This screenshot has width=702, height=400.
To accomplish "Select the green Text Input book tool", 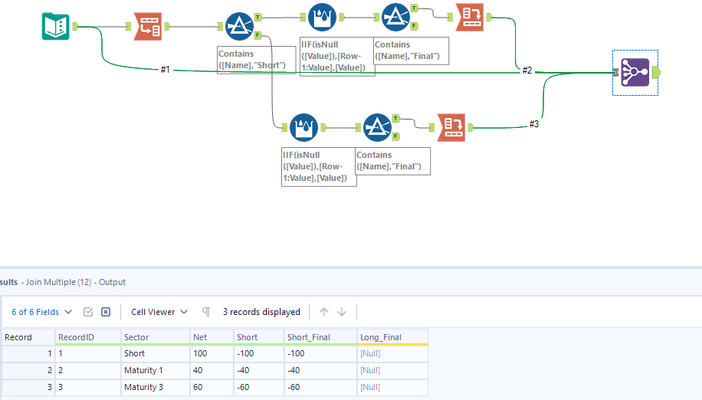I will [x=56, y=26].
